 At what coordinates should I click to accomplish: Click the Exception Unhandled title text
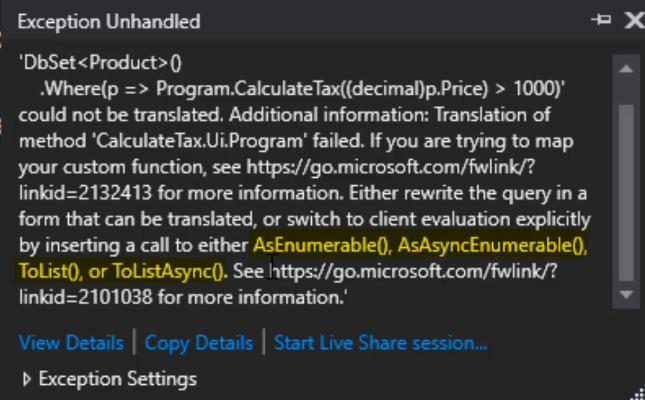tap(109, 21)
